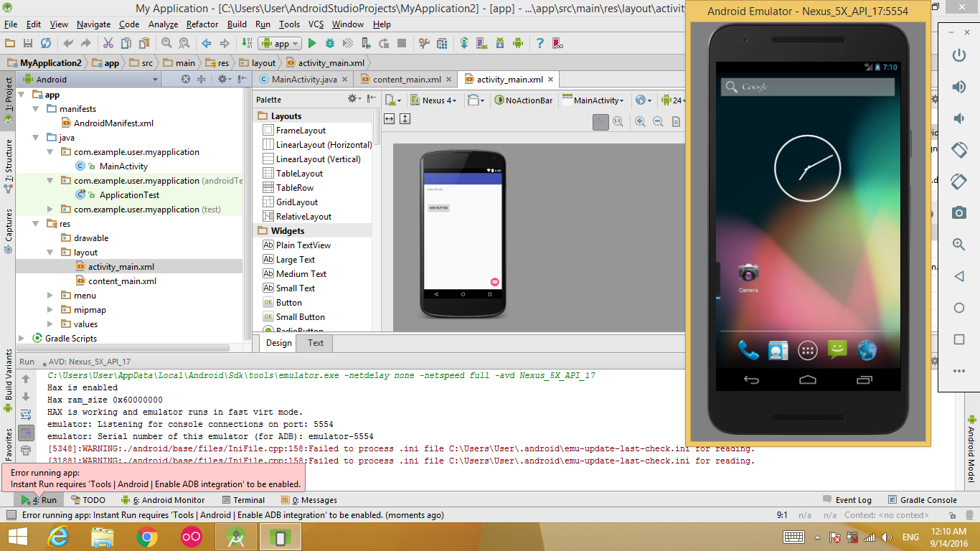The height and width of the screenshot is (551, 980).
Task: Open the Terminal tool window
Action: tap(243, 500)
